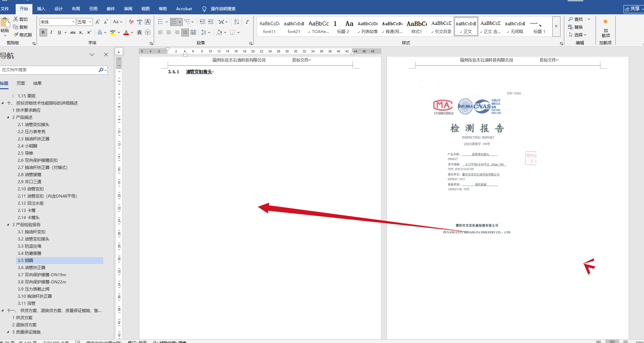Image resolution: width=644 pixels, height=343 pixels.
Task: Click the 共享 (Share) button
Action: tap(632, 9)
